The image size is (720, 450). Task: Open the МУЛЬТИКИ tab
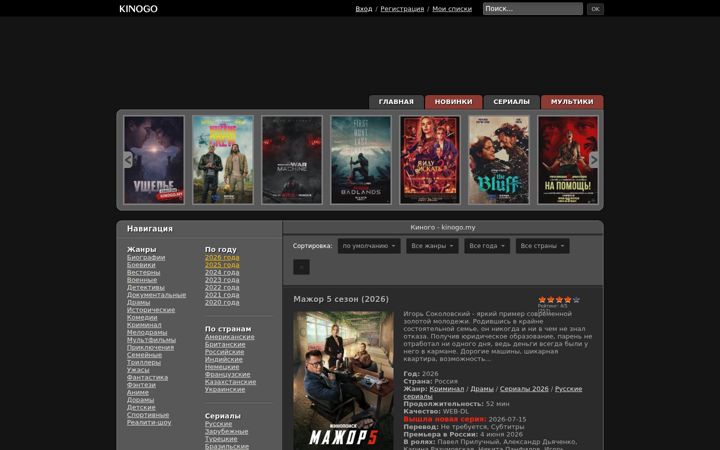pyautogui.click(x=572, y=102)
